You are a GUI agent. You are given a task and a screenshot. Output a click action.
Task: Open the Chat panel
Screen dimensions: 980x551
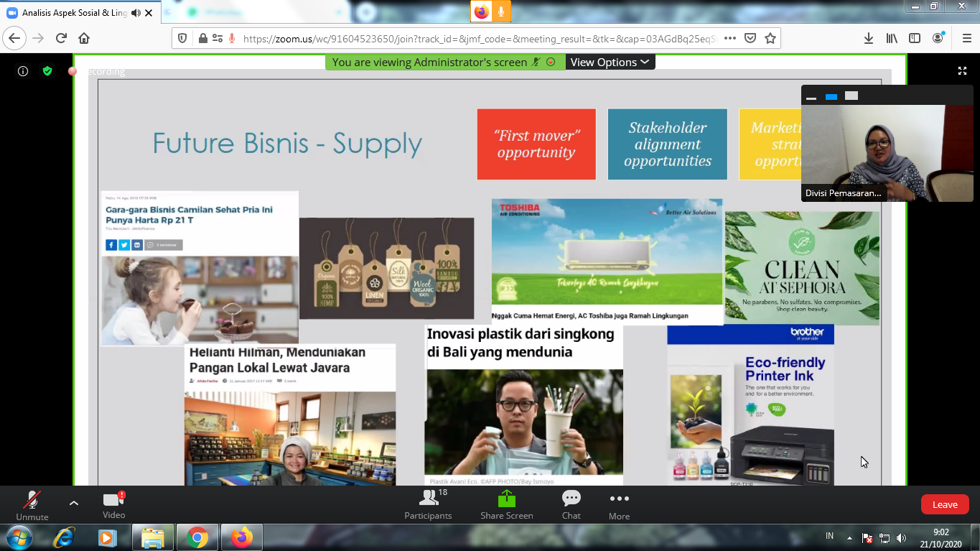571,505
